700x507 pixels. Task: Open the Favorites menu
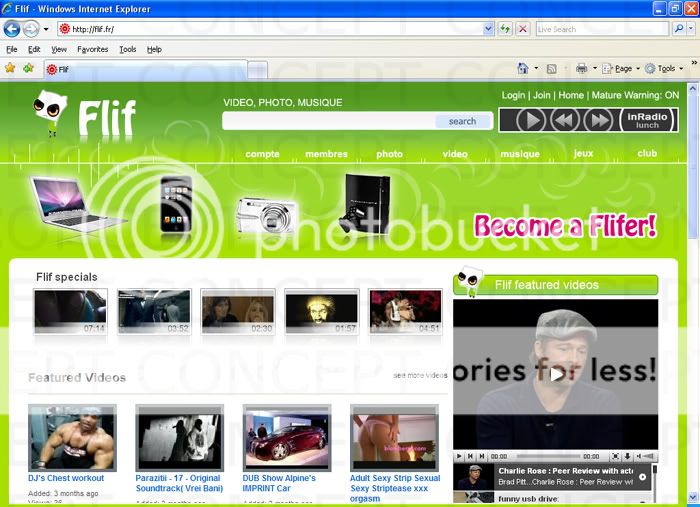92,50
